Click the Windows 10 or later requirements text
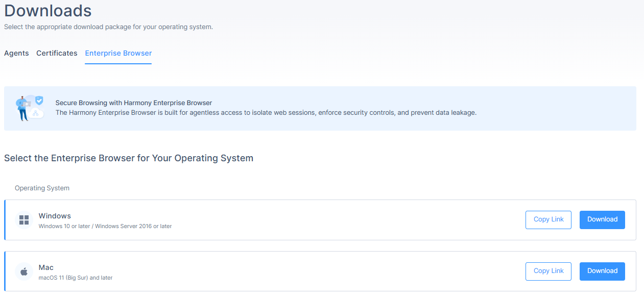644x298 pixels. coord(105,226)
